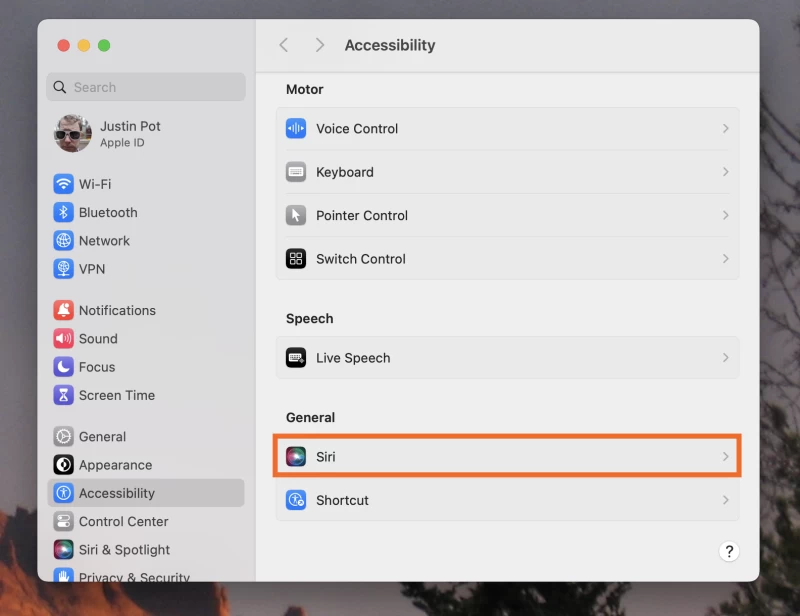
Task: Expand the Live Speech options
Action: (727, 357)
